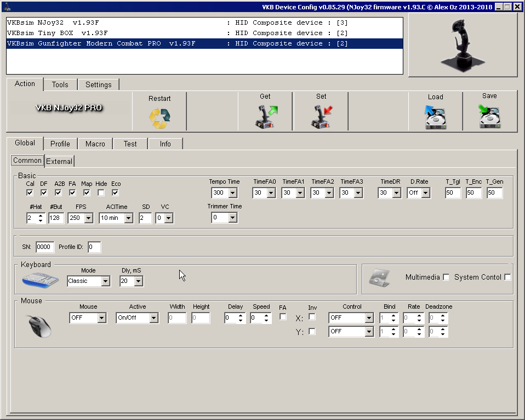
Task: Check the Y axis Inv checkbox
Action: (312, 331)
